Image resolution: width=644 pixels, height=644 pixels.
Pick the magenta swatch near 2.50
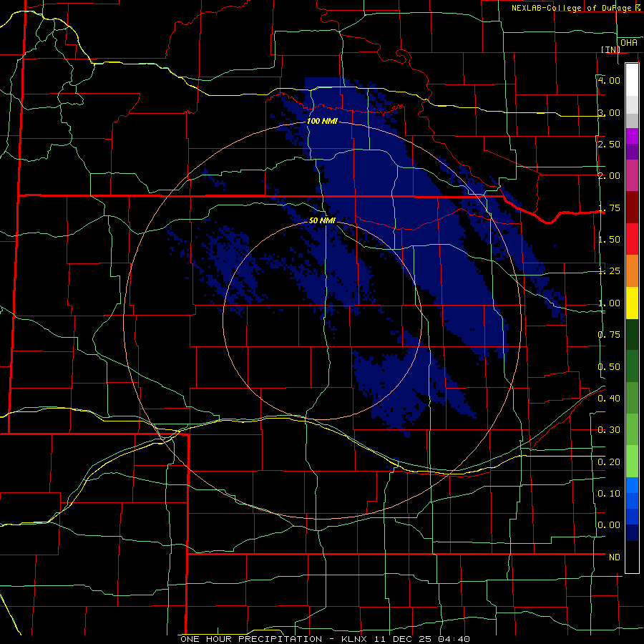(632, 136)
